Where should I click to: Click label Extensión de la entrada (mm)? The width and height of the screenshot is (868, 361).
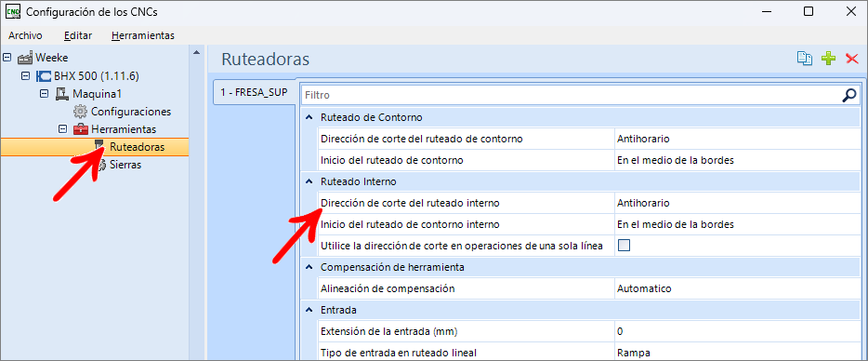coord(389,331)
